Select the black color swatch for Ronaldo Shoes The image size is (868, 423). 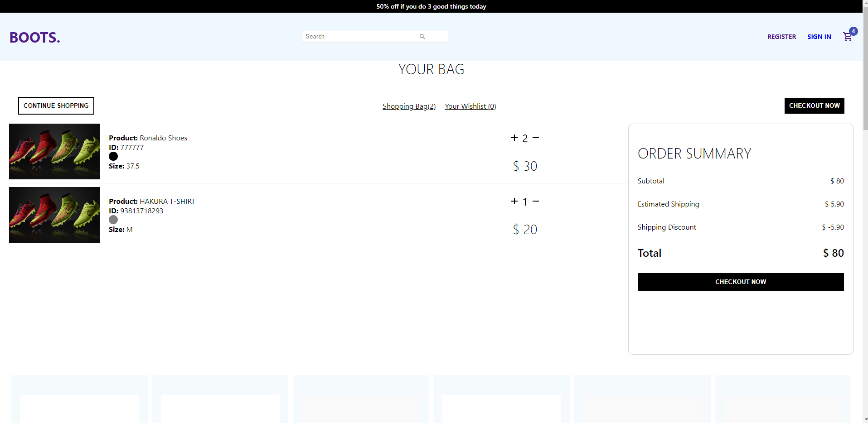click(113, 156)
